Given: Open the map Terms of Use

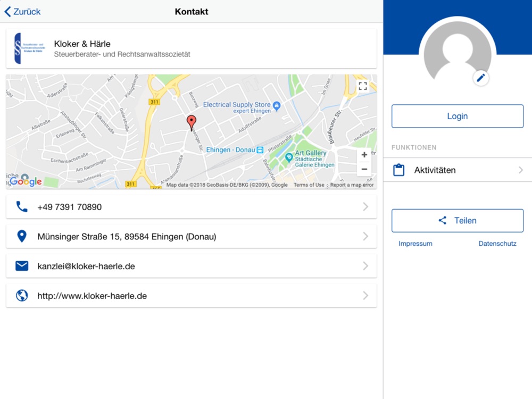Looking at the screenshot, I should click(x=309, y=185).
